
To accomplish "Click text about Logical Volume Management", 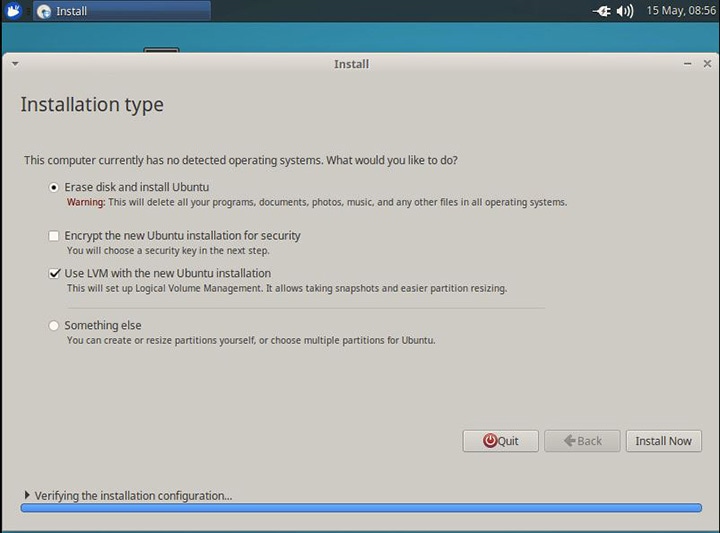I will [287, 288].
